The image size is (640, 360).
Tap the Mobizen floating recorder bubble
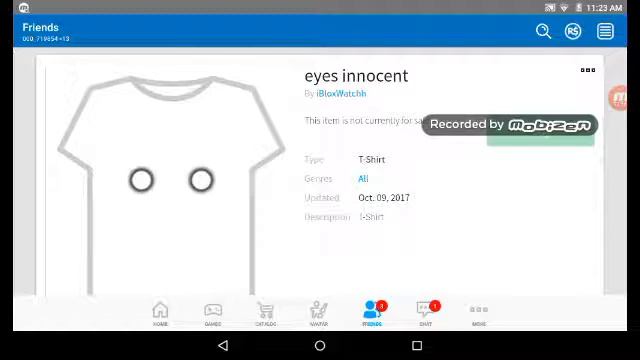click(618, 98)
